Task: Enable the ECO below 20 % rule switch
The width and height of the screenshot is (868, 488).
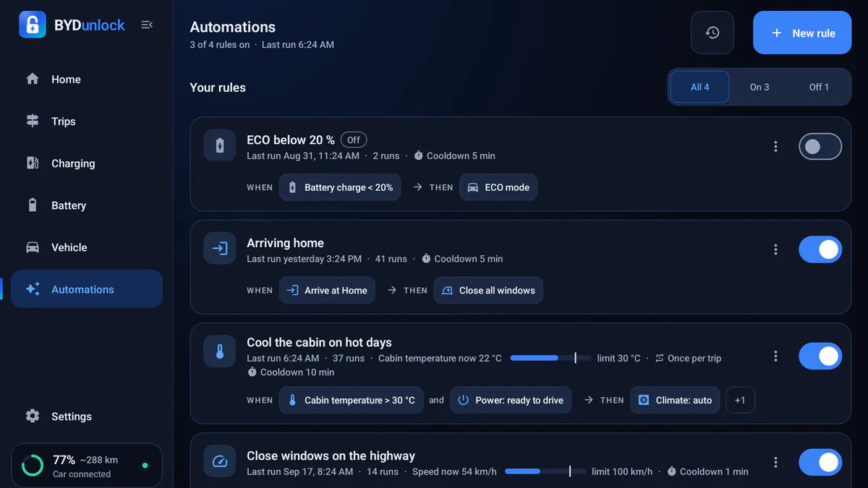Action: pos(820,146)
